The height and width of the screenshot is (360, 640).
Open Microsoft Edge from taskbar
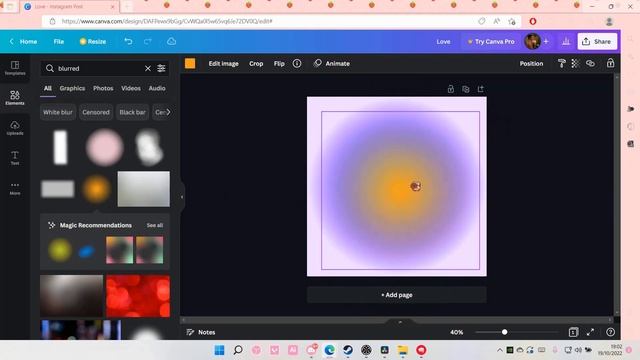[x=329, y=350]
